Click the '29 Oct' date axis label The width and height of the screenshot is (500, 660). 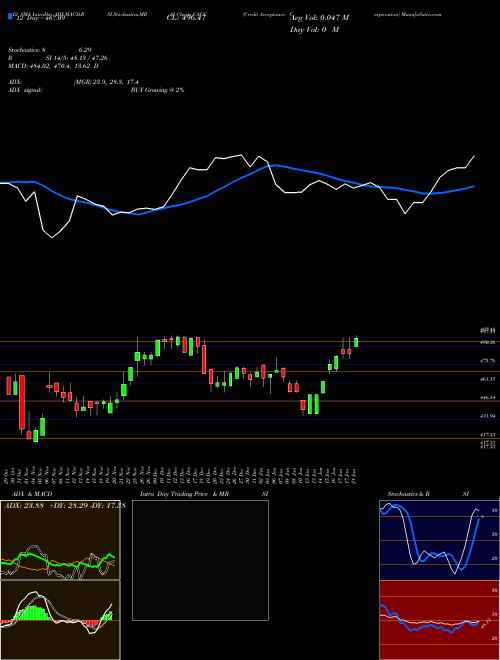pos(8,476)
